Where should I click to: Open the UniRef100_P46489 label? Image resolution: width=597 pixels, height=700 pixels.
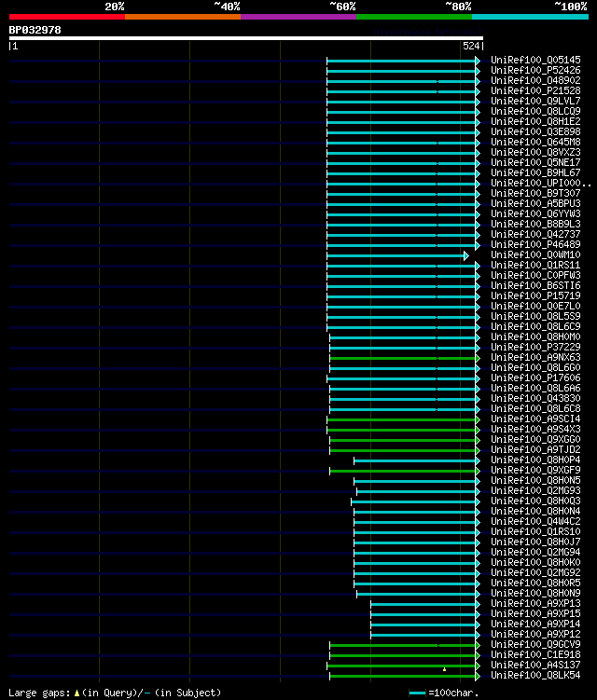click(x=535, y=244)
